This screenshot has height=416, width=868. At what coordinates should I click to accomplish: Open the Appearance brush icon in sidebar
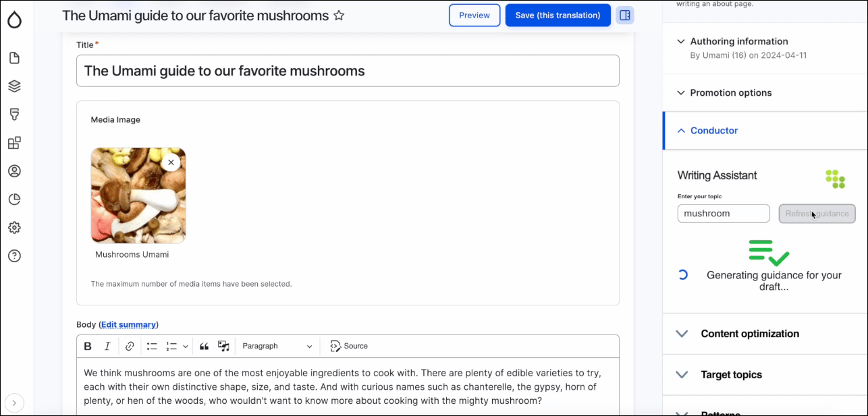(14, 115)
